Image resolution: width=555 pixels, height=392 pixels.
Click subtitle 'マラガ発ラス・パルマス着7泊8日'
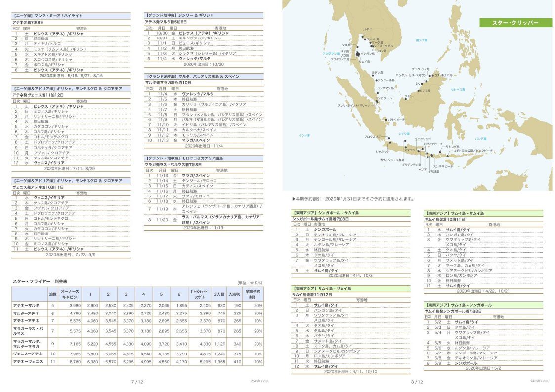(x=173, y=165)
